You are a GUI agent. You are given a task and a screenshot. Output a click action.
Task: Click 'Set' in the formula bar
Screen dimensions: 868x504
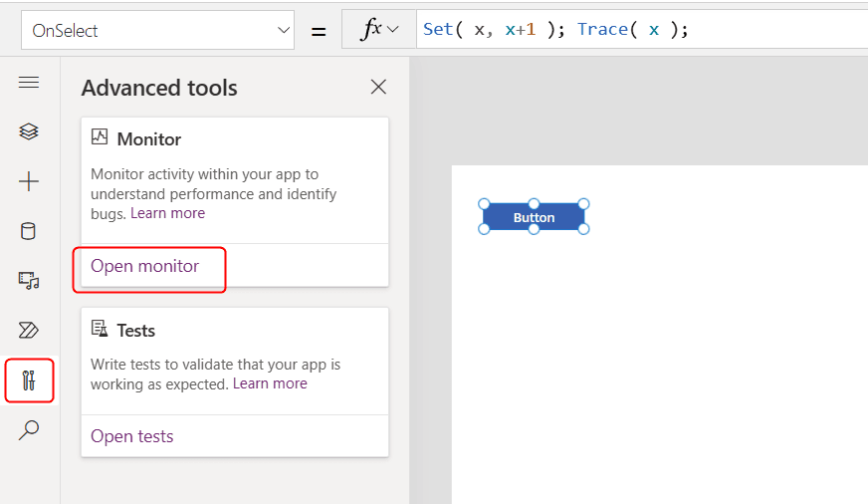[x=438, y=29]
